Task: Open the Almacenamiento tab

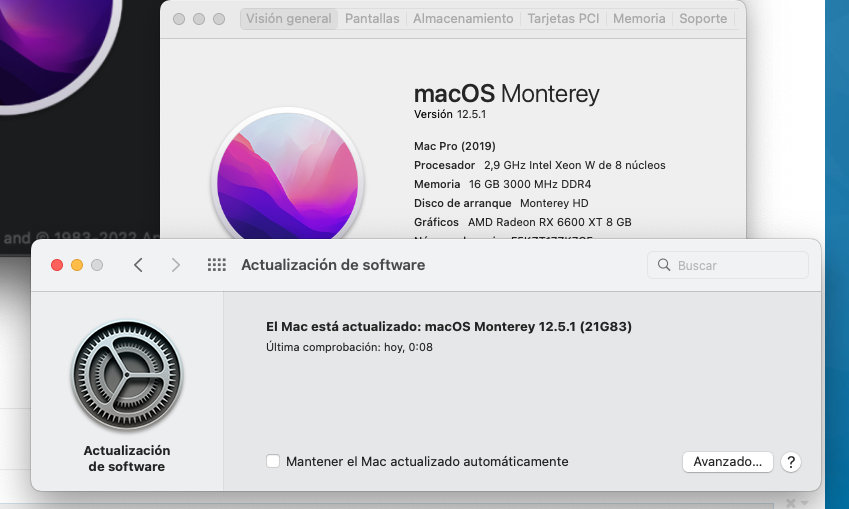Action: coord(463,18)
